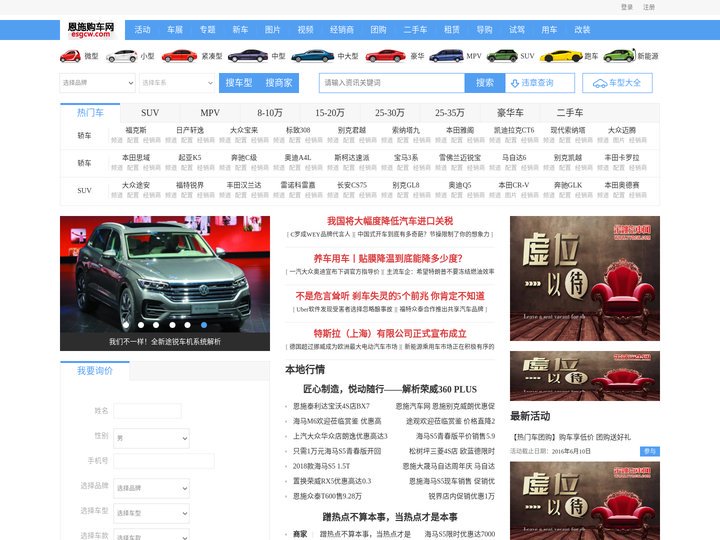
Task: Click the 搜商家 button
Action: (x=279, y=83)
